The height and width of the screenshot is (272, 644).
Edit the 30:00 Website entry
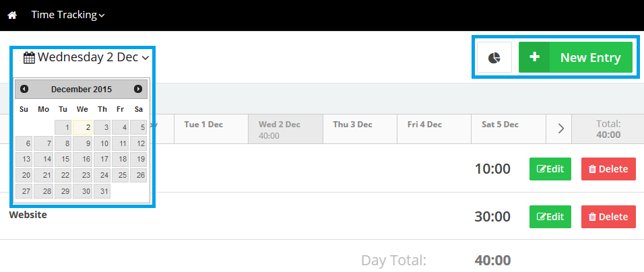[550, 217]
